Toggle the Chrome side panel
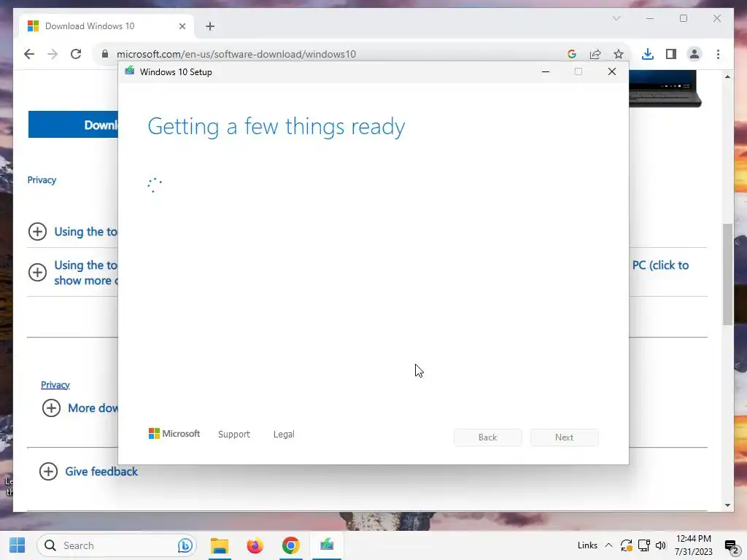This screenshot has height=560, width=747. (671, 54)
